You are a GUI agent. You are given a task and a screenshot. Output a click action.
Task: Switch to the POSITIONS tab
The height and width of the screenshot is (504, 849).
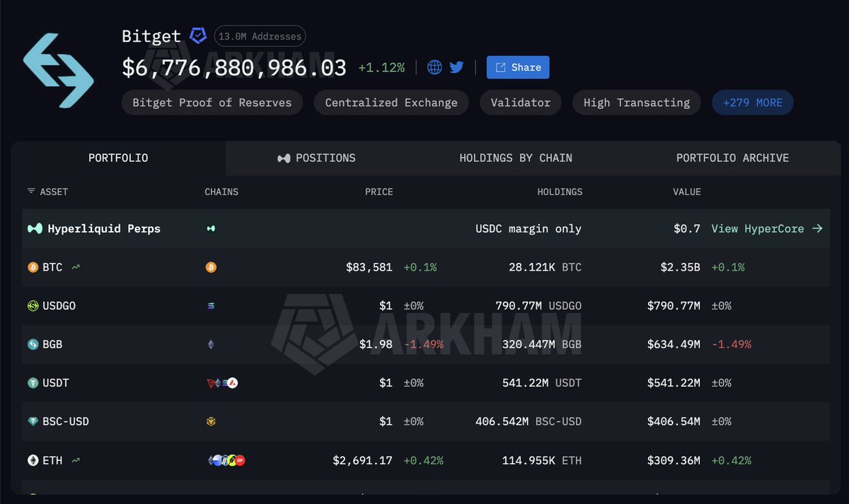[x=316, y=158]
